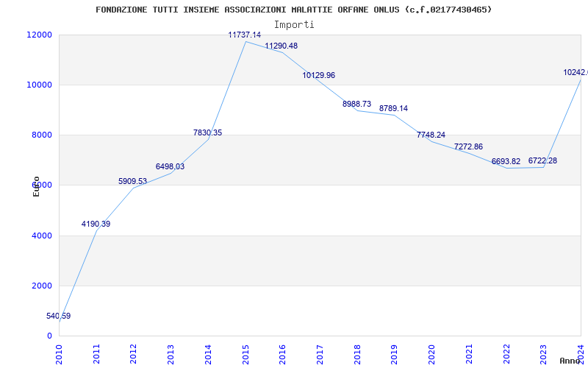
Task: Click the x-axis year 2016
Action: pos(283,355)
